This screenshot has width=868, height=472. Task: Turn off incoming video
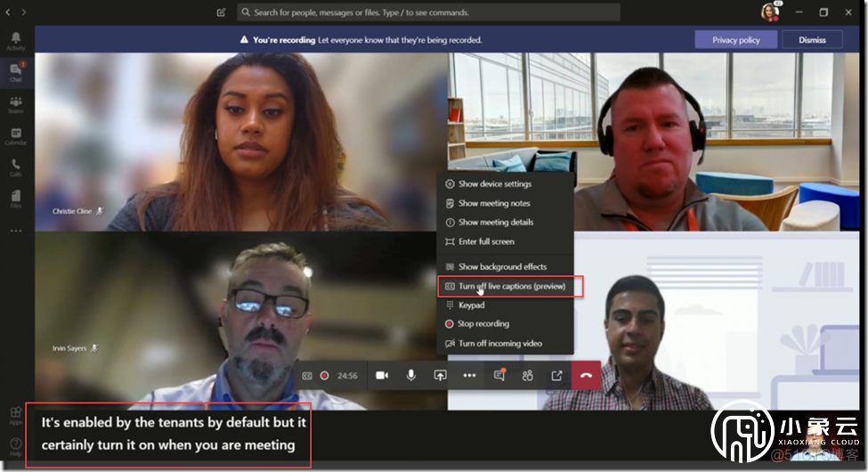click(x=505, y=344)
